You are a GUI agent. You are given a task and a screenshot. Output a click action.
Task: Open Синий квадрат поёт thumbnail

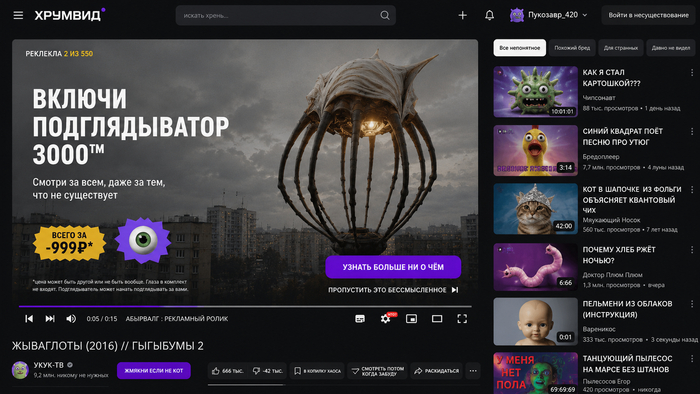click(x=535, y=150)
